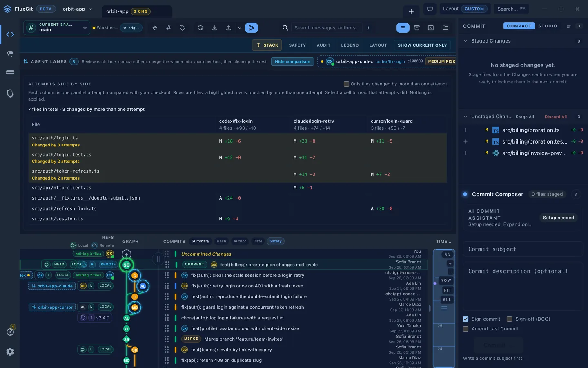
Task: Toggle the Remote refs filter
Action: (x=103, y=245)
